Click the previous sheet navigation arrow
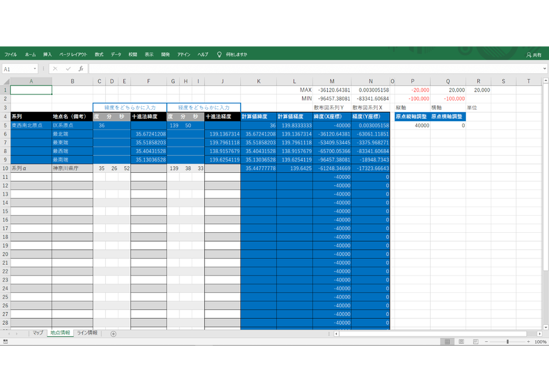Viewport: 549px width, 392px height. pos(9,334)
